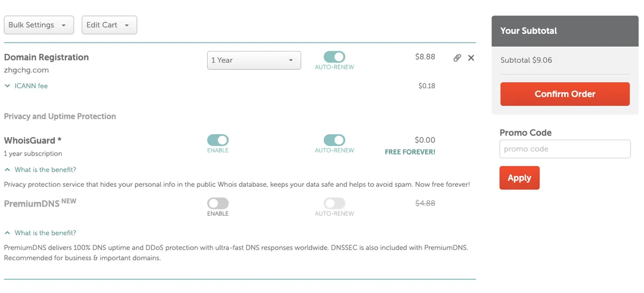Click the zhgchg.com domain name
Screen dimensions: 644x293
point(26,70)
